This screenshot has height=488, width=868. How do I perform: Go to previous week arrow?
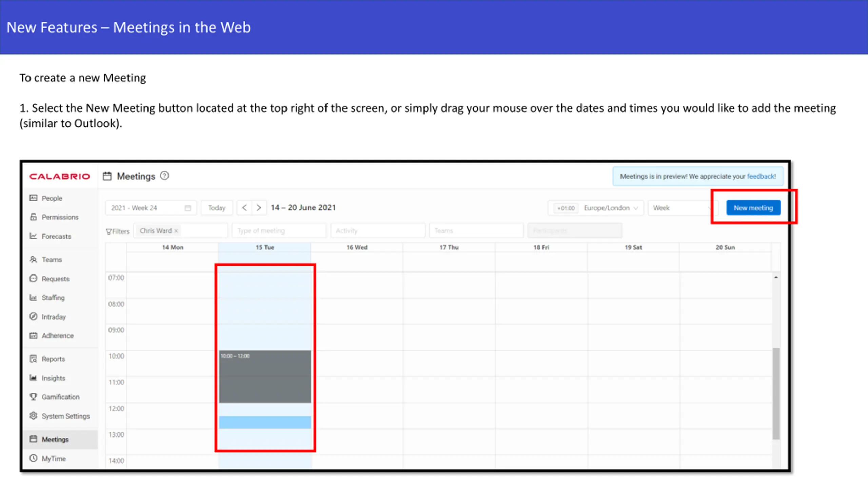click(244, 208)
